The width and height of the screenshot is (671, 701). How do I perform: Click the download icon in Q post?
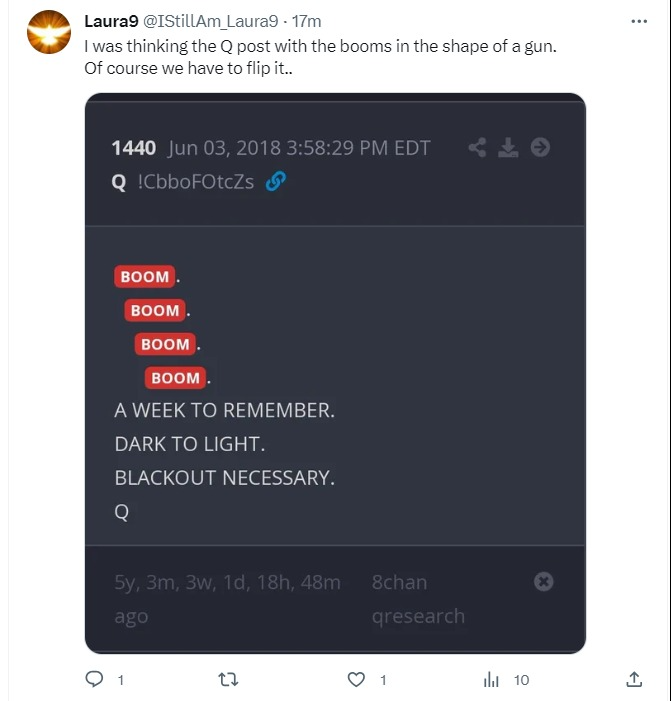click(x=509, y=148)
